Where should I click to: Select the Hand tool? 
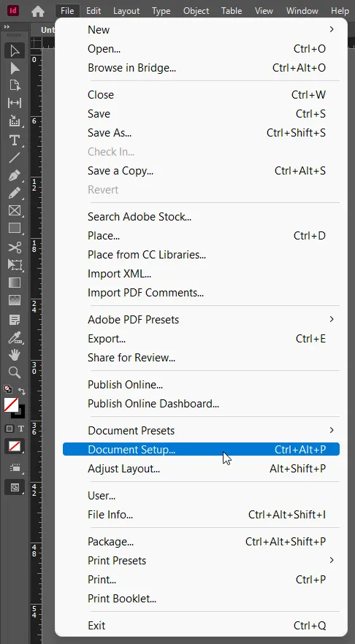(15, 354)
